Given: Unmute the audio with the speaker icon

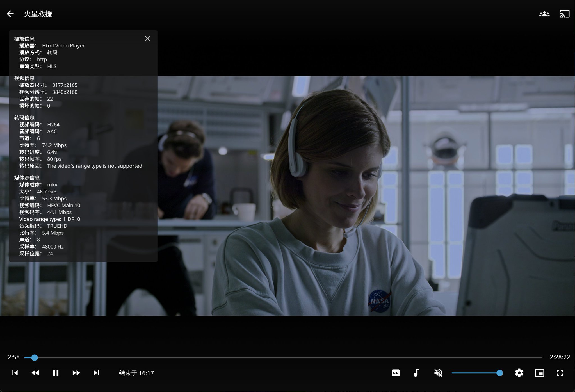Looking at the screenshot, I should pos(438,373).
